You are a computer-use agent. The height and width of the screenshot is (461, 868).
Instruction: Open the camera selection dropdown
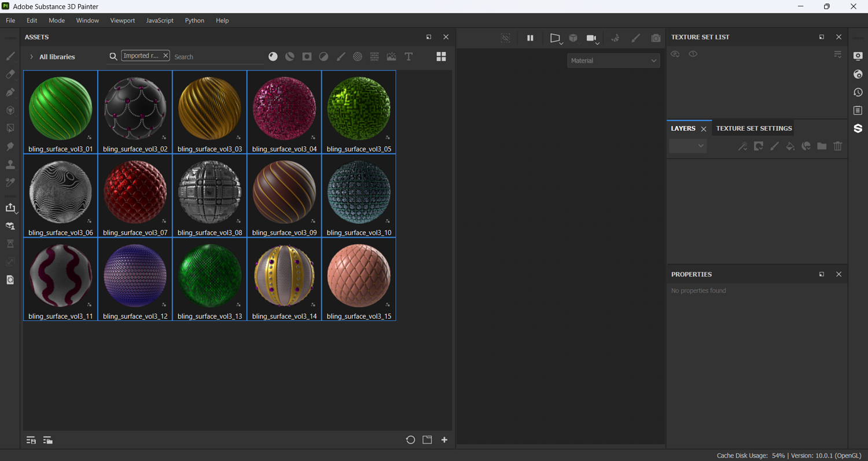(x=593, y=39)
